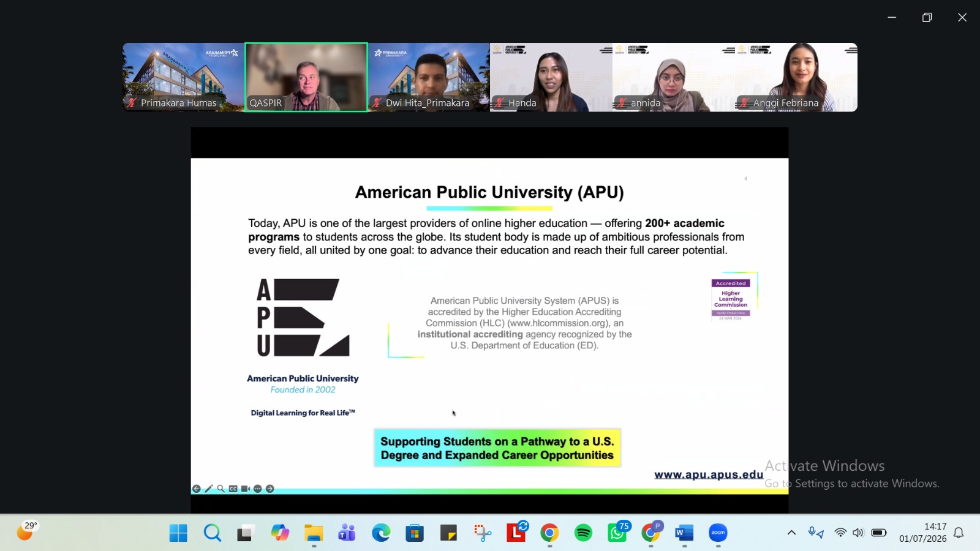This screenshot has width=980, height=551.
Task: Open WhatsApp with 75 unread badge
Action: [x=617, y=533]
